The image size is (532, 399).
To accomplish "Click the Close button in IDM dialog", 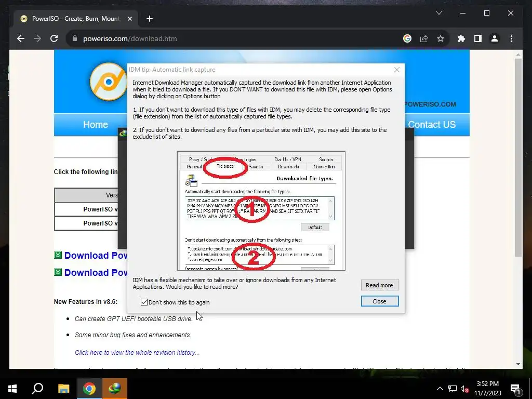I will click(x=379, y=301).
